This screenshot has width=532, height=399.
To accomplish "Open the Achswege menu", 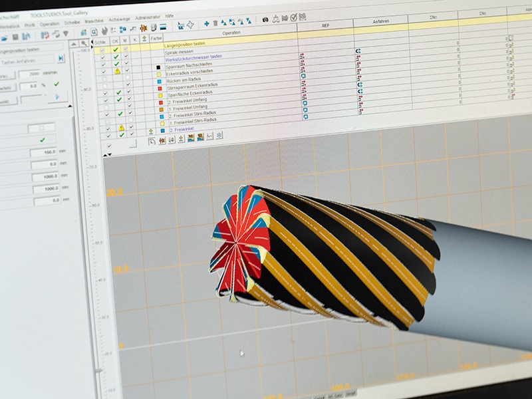I will coord(119,19).
